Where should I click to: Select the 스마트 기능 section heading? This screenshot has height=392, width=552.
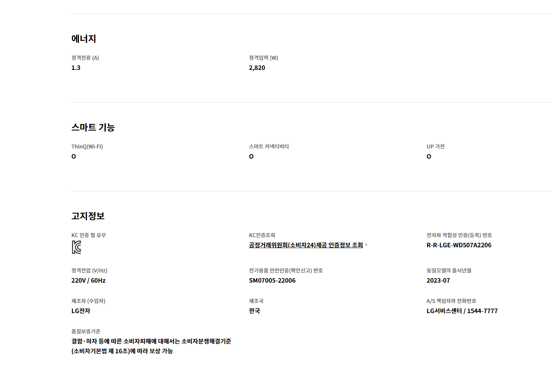93,127
